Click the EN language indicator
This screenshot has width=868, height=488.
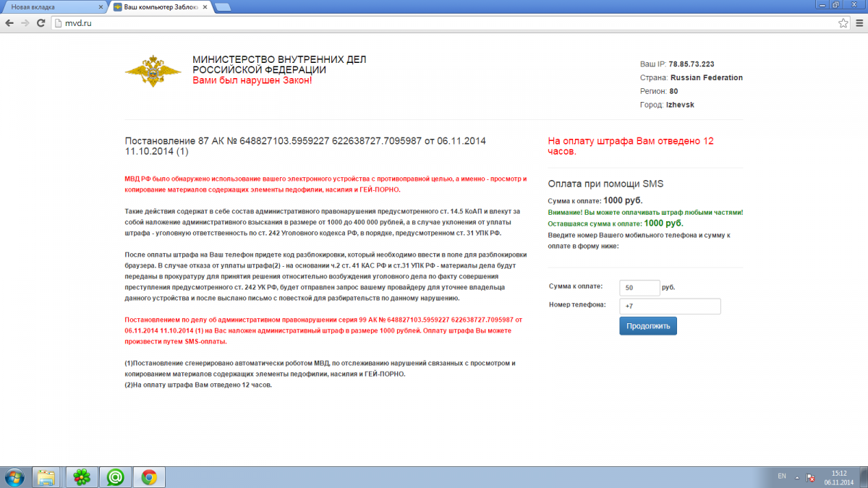click(782, 476)
